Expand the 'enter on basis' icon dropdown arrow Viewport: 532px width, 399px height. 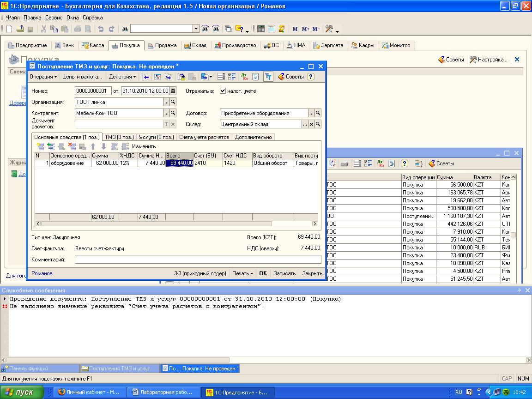point(211,77)
